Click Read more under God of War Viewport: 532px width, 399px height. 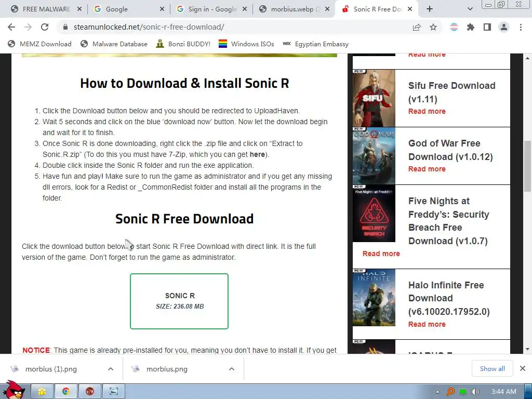click(427, 169)
